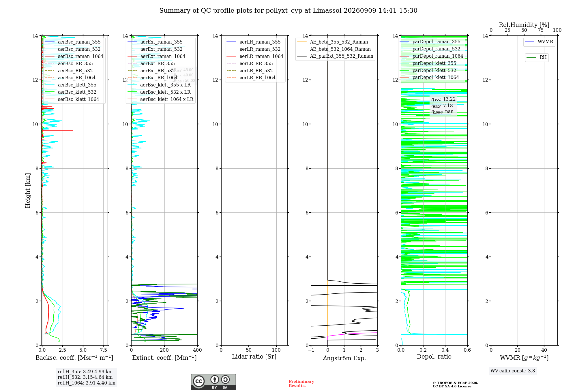Click the CC BY SA 4.0 License text
Screen dimensions: 577x392
point(453,386)
